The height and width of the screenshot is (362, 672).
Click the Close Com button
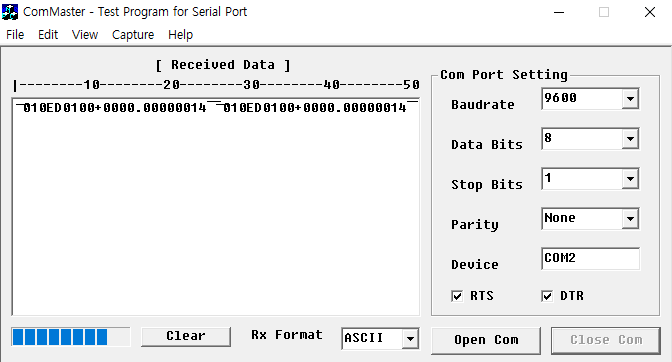606,341
